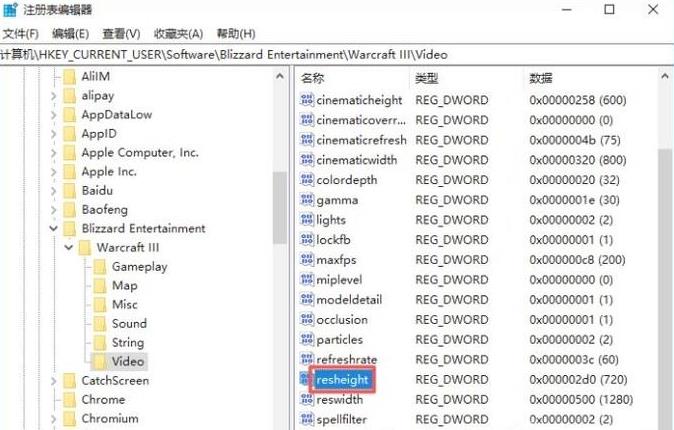Click the DWORD icon beside maxfps

click(x=307, y=259)
